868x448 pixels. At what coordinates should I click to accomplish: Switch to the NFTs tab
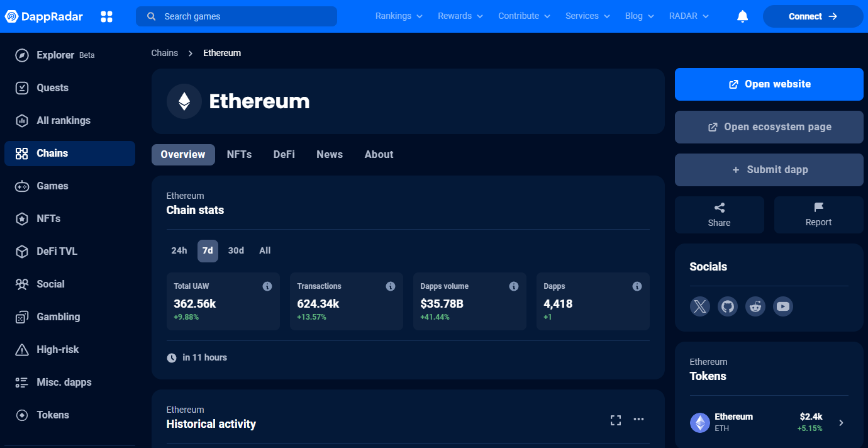tap(239, 154)
